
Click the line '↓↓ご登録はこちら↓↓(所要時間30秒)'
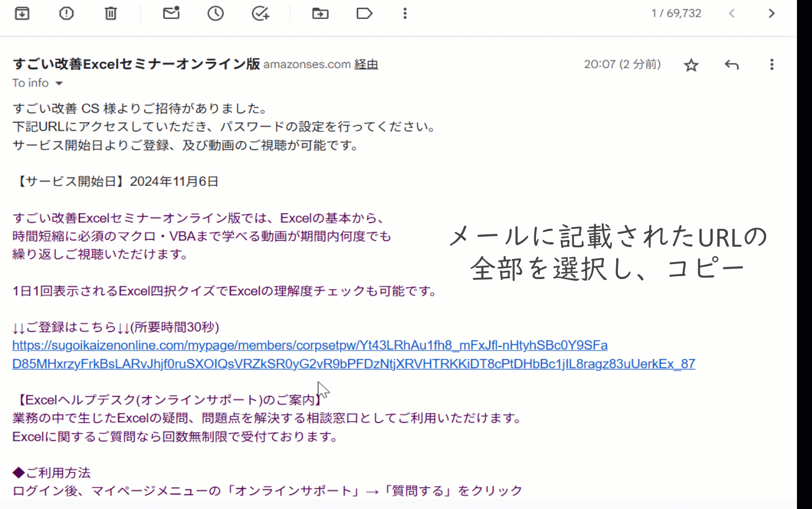[x=115, y=327]
